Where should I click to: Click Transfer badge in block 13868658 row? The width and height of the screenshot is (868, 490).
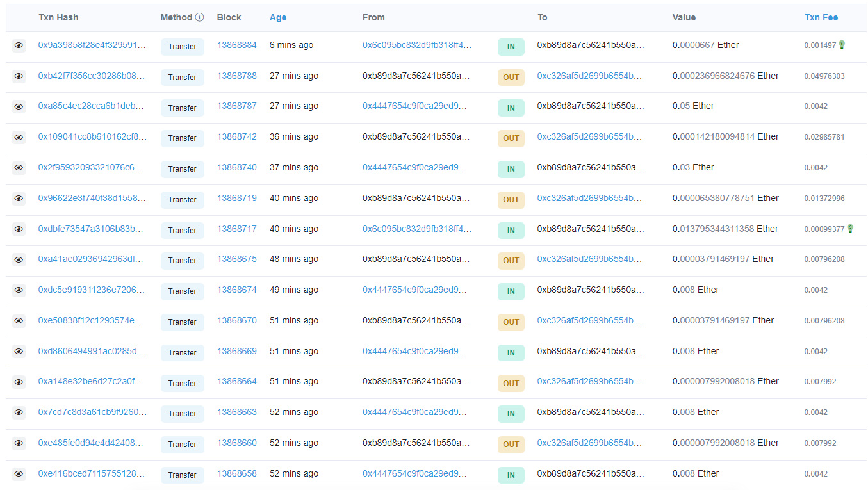(183, 475)
